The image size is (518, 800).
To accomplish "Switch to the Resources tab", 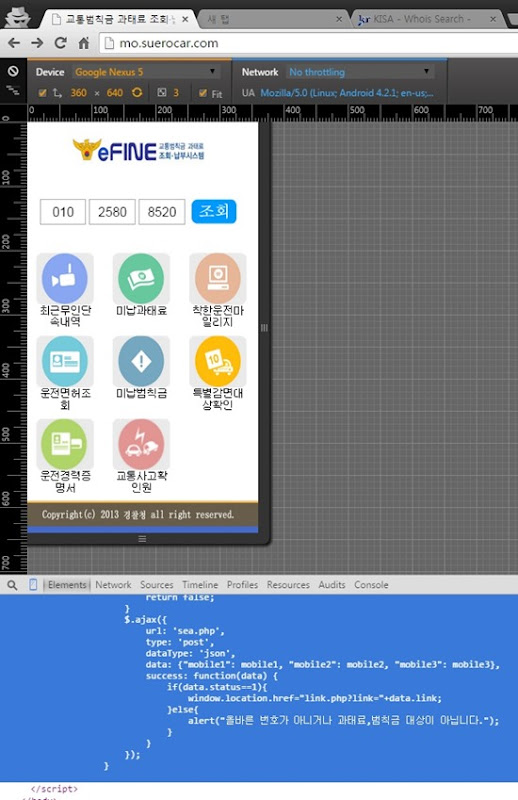I will (x=288, y=585).
